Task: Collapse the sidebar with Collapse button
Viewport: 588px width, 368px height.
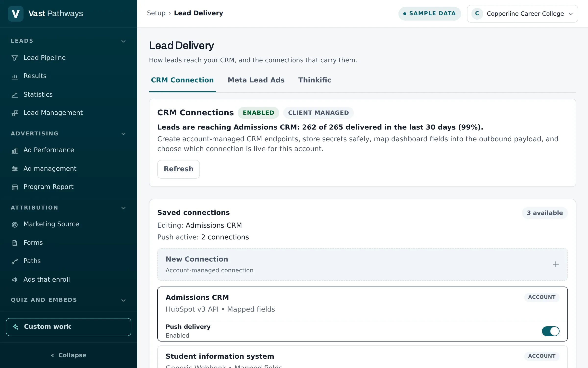Action: pyautogui.click(x=69, y=355)
